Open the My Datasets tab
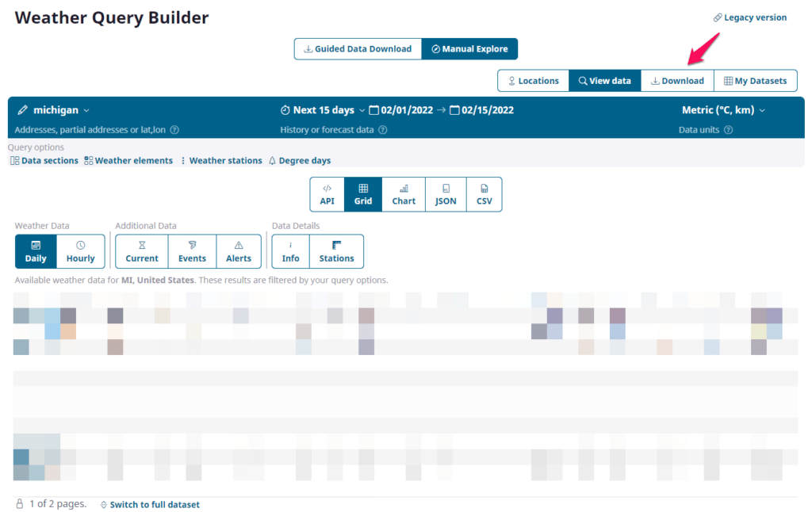Screen dimensions: 812x512 coord(755,81)
